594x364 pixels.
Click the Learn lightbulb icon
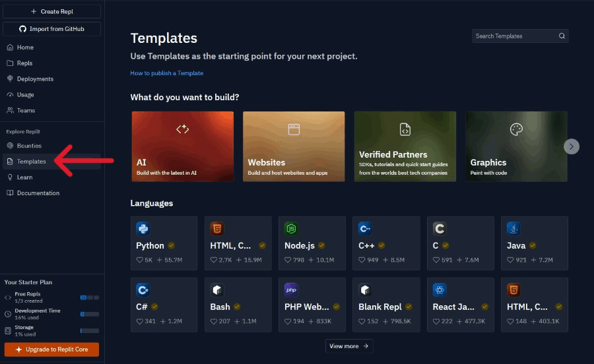point(10,177)
